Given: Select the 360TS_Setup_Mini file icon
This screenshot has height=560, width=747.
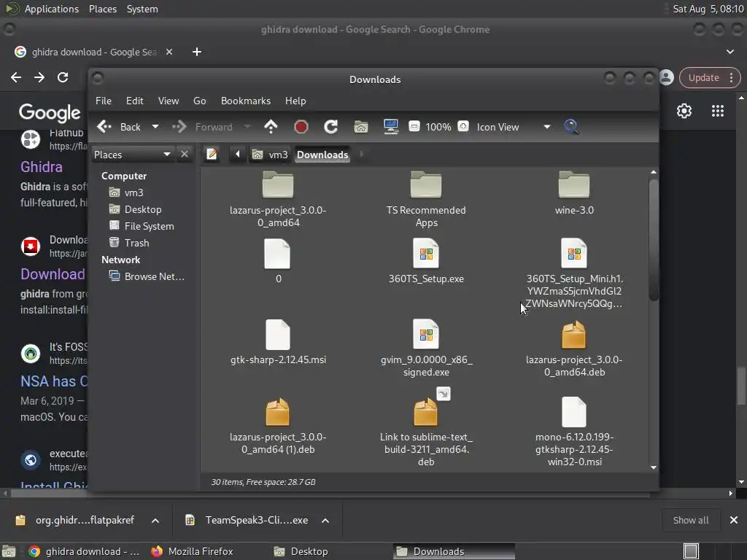Looking at the screenshot, I should [x=574, y=253].
